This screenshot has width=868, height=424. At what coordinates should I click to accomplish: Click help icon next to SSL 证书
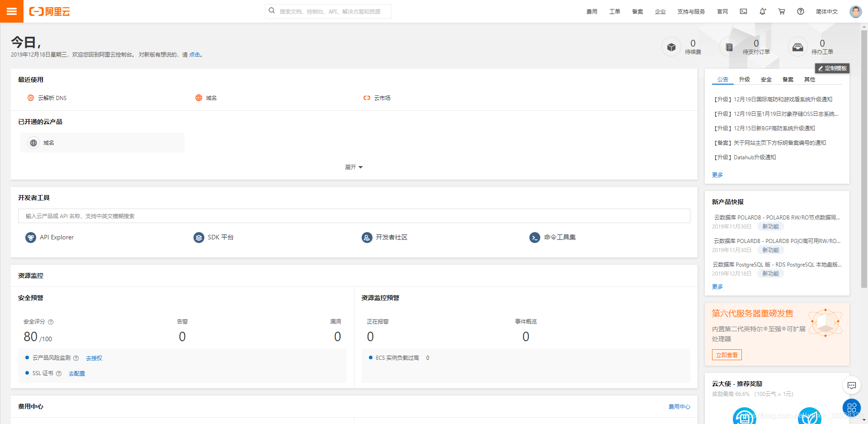[x=59, y=373]
